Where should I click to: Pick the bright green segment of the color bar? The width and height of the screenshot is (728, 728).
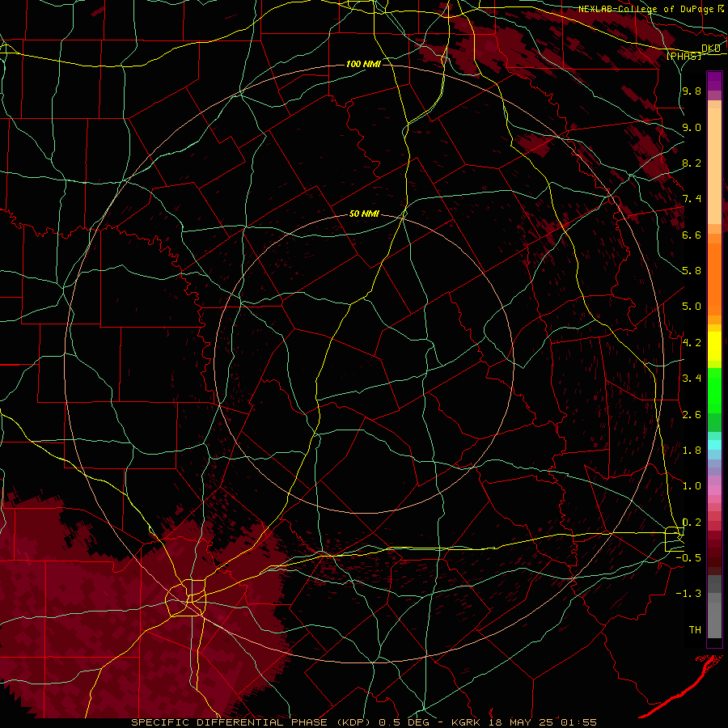pos(714,391)
